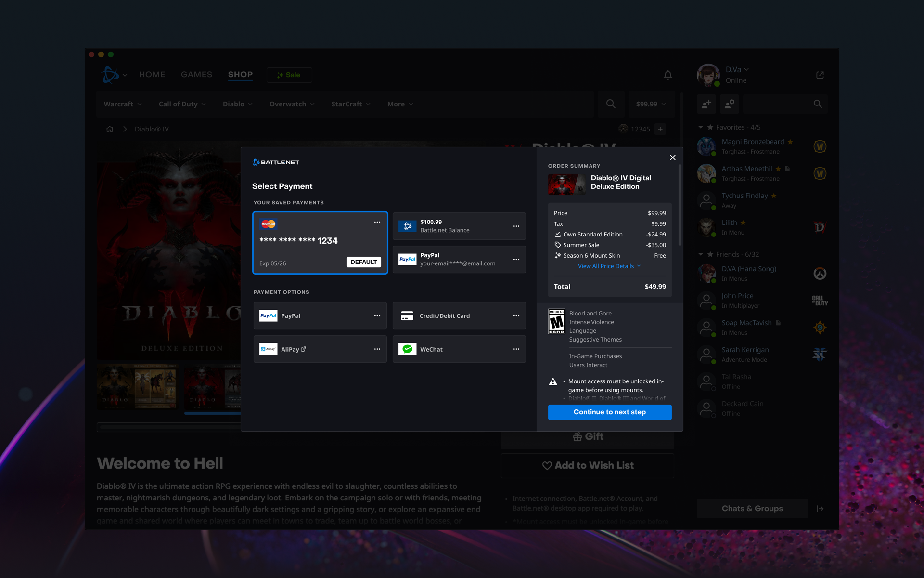Click the Diablo icon beside Lilith

pos(820,227)
